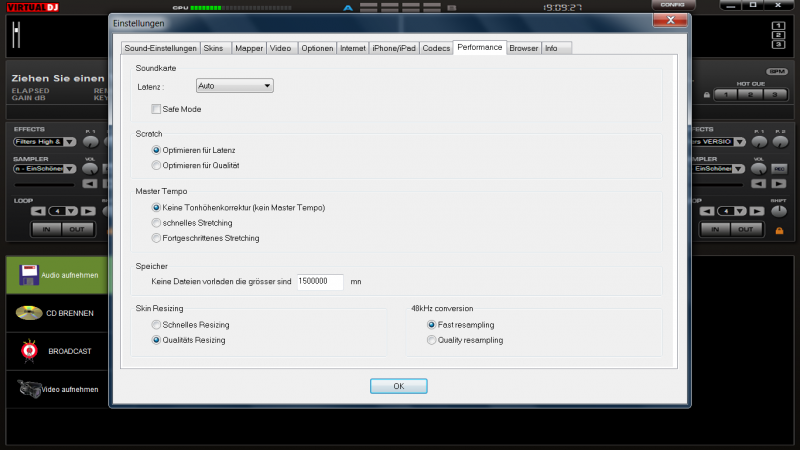Switch to Codecs tab
This screenshot has height=450, width=800.
[x=436, y=48]
